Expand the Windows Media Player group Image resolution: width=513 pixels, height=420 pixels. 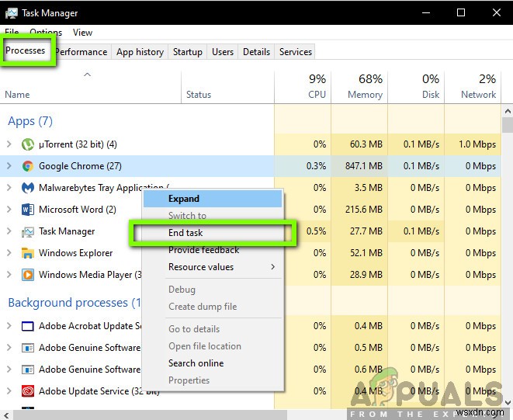click(x=9, y=274)
